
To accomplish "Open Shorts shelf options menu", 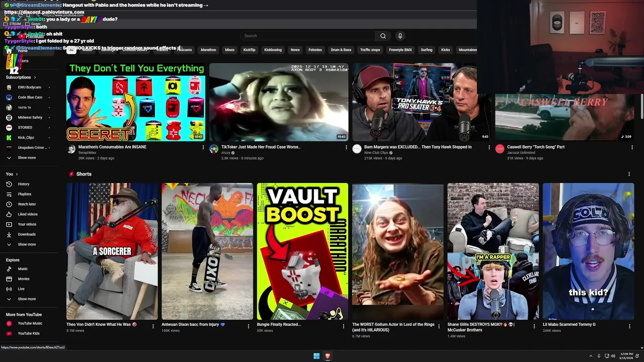I will click(629, 174).
